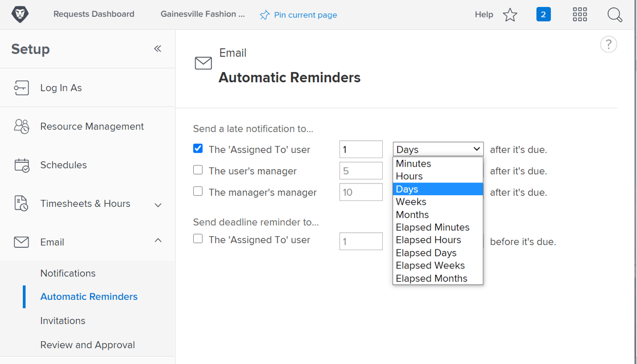Collapse the Setup sidebar with the double chevron
Viewport: 637px width, 364px height.
(x=157, y=48)
